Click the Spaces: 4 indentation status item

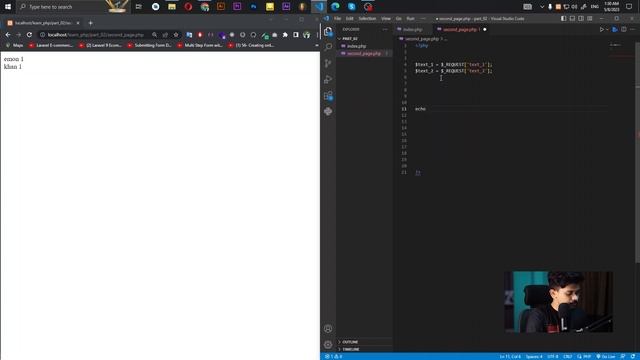tap(534, 357)
